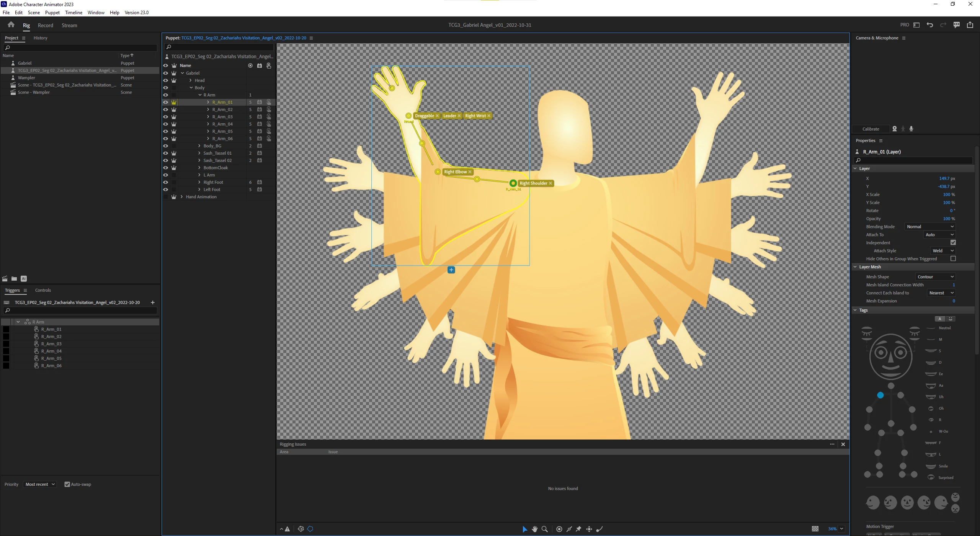Switch to the Record tab
The height and width of the screenshot is (536, 980).
coord(45,25)
